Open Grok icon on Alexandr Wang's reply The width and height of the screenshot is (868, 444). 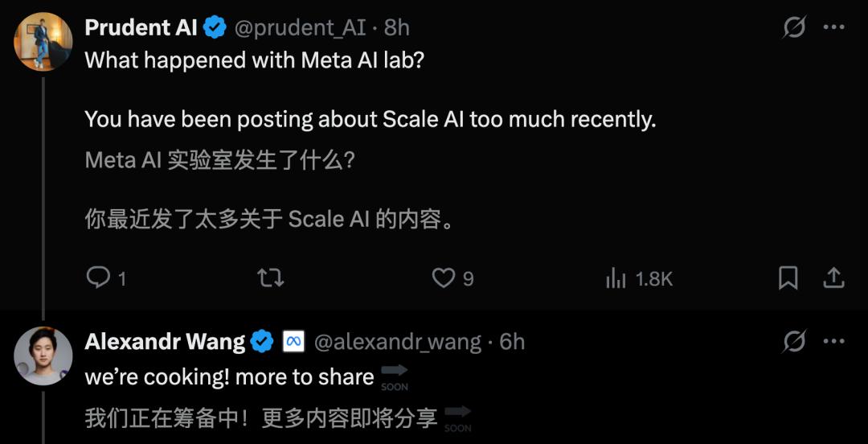click(794, 342)
